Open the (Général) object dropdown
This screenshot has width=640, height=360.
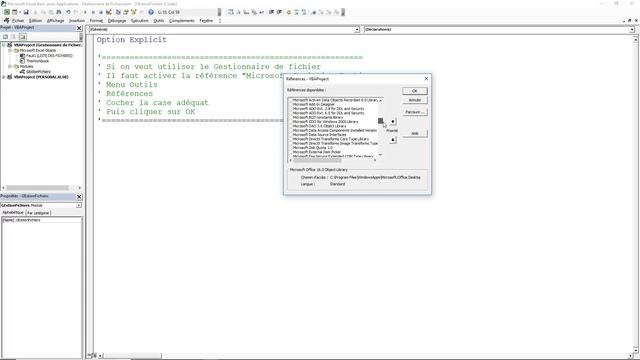click(x=357, y=29)
